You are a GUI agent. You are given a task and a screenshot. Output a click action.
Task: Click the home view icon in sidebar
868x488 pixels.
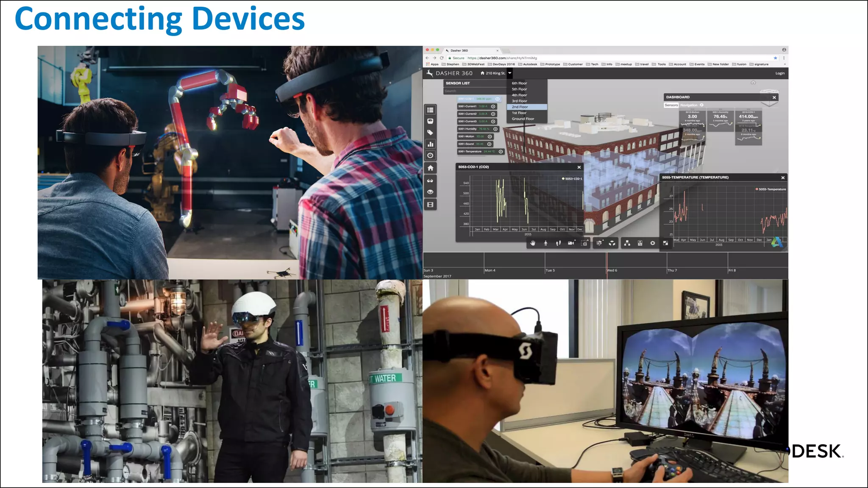(430, 168)
